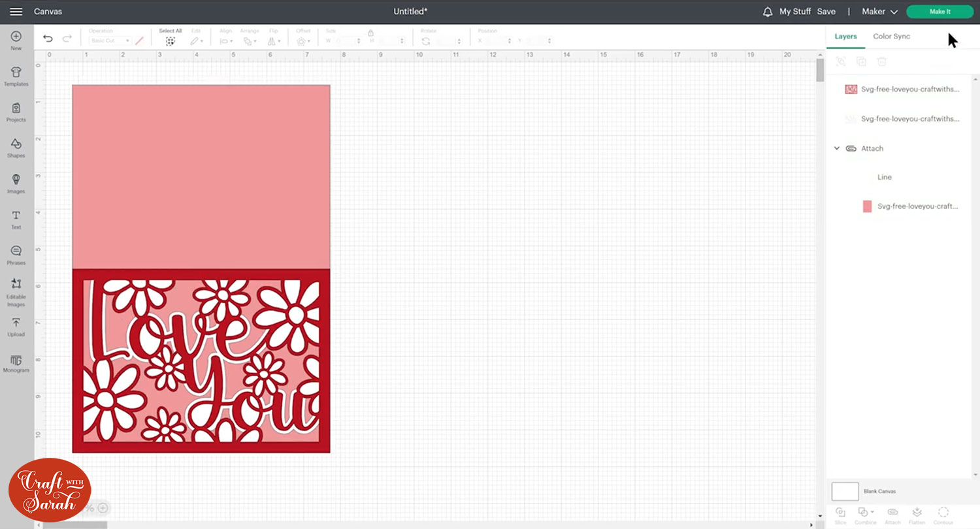
Task: Open the Operation Basic Cut dropdown
Action: click(110, 40)
